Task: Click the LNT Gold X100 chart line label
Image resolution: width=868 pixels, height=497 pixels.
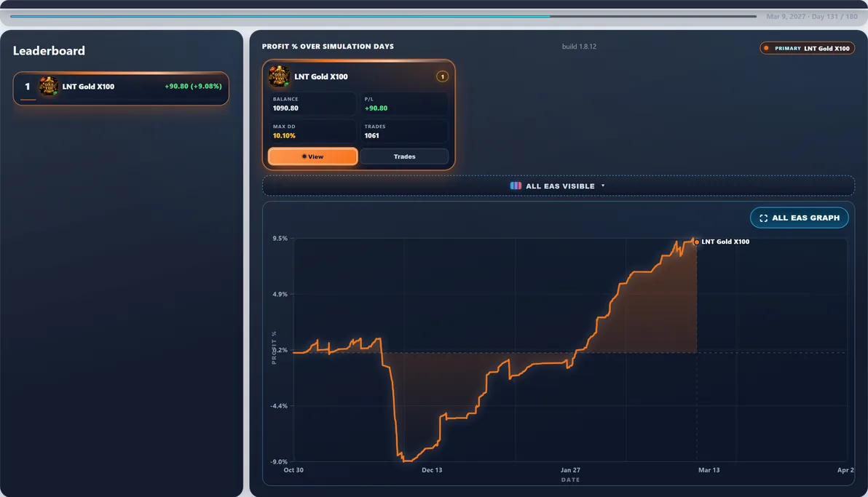Action: point(725,242)
